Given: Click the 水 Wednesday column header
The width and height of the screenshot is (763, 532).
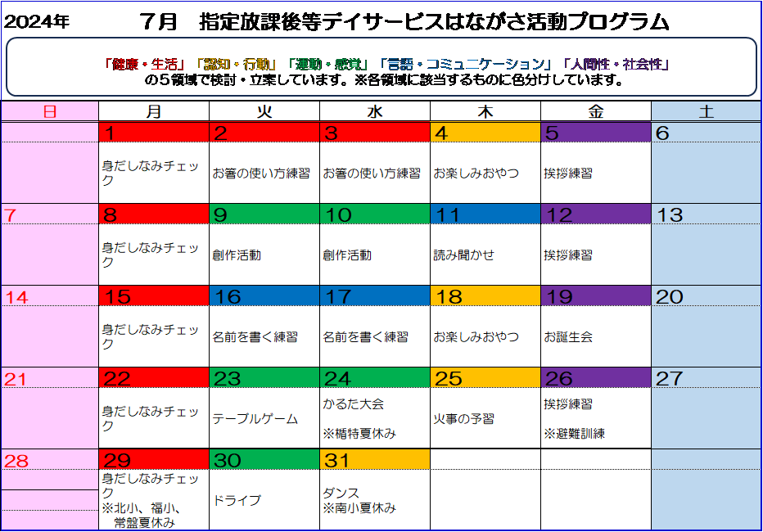Looking at the screenshot, I should pos(374,112).
